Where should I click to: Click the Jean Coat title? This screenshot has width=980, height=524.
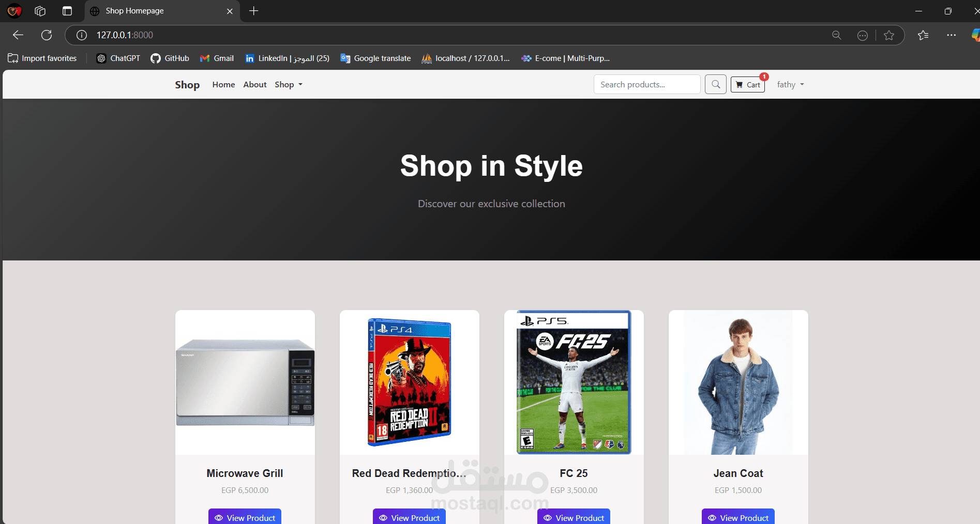pos(738,473)
